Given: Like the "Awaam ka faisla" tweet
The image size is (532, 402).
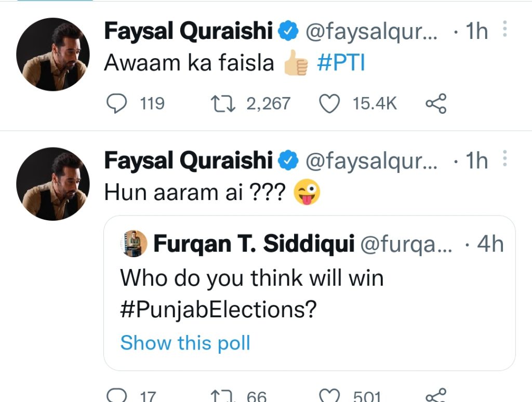Looking at the screenshot, I should coord(328,104).
